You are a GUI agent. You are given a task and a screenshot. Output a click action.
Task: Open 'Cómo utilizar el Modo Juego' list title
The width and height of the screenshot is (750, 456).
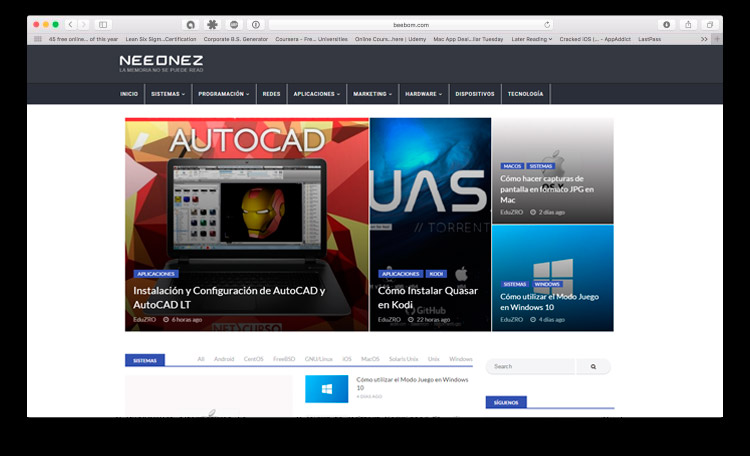412,383
